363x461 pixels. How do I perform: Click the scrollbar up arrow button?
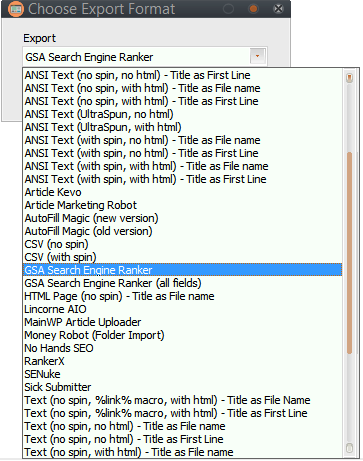coord(349,78)
